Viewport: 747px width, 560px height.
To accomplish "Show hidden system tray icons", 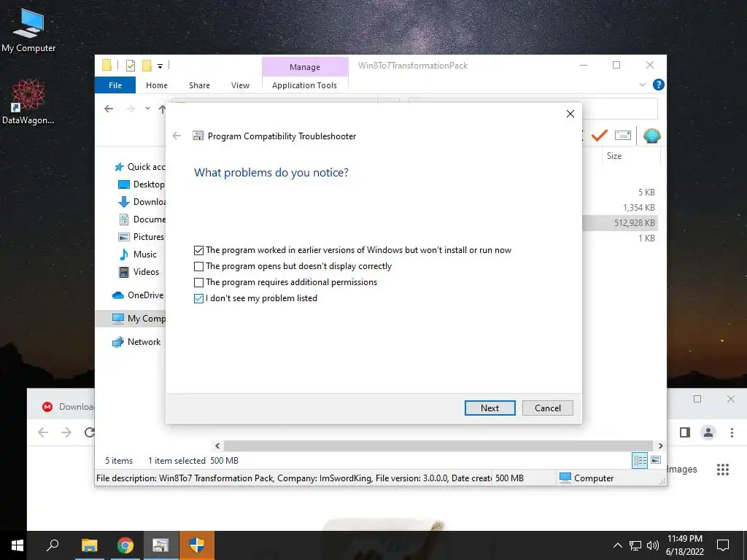I will [x=617, y=545].
